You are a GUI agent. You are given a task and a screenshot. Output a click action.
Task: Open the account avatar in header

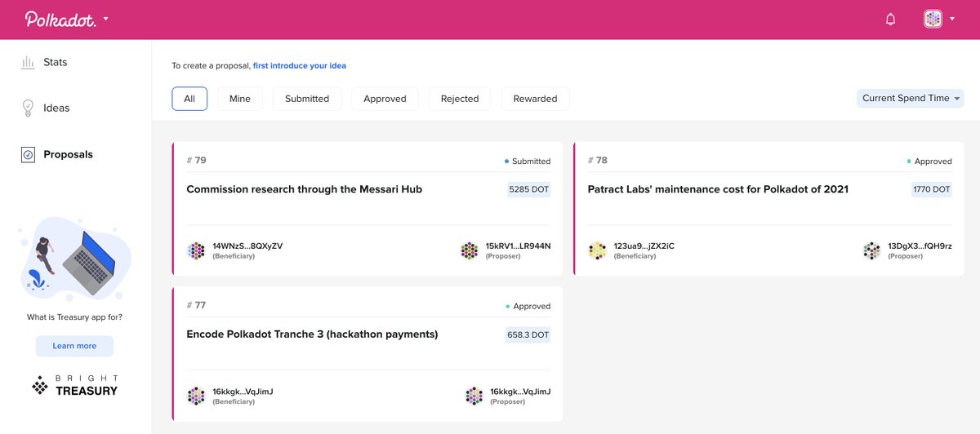point(933,19)
